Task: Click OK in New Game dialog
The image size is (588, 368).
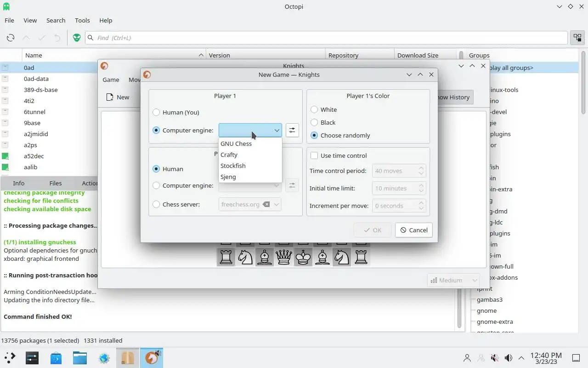Action: click(373, 230)
